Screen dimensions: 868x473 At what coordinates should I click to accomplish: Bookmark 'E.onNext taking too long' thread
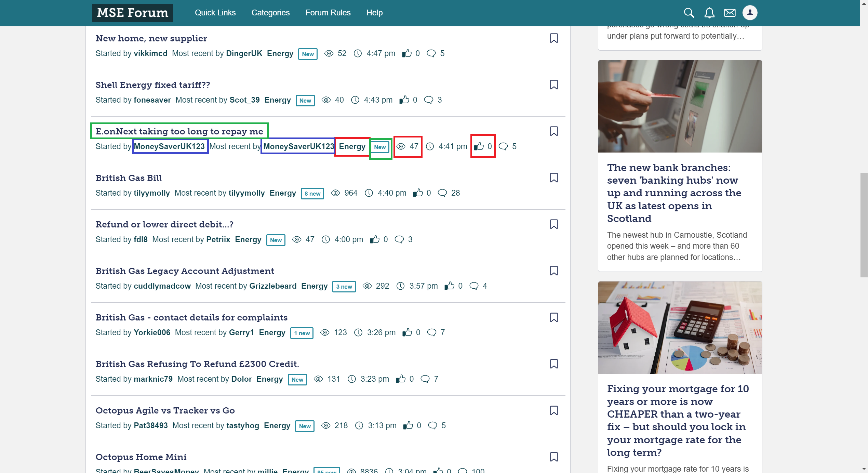[554, 131]
